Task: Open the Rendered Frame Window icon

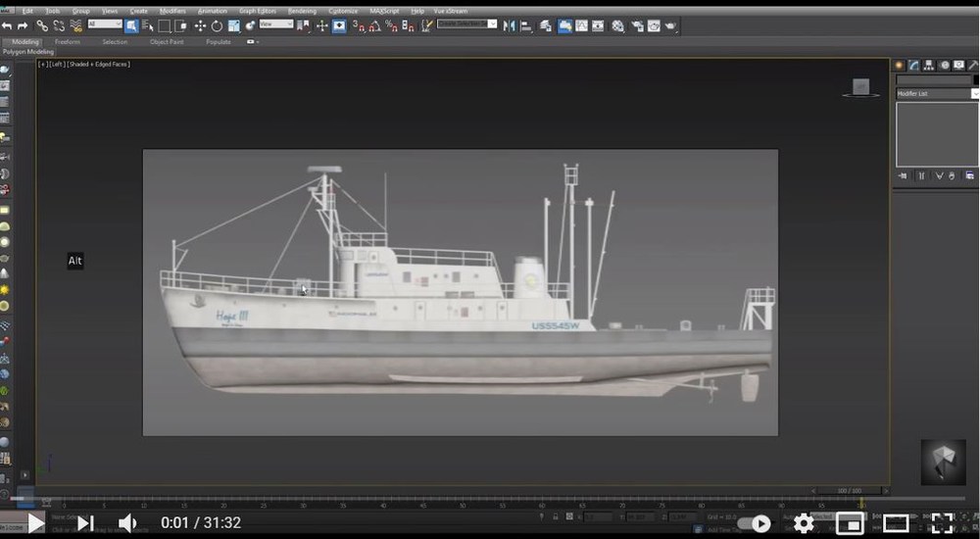Action: pos(654,25)
